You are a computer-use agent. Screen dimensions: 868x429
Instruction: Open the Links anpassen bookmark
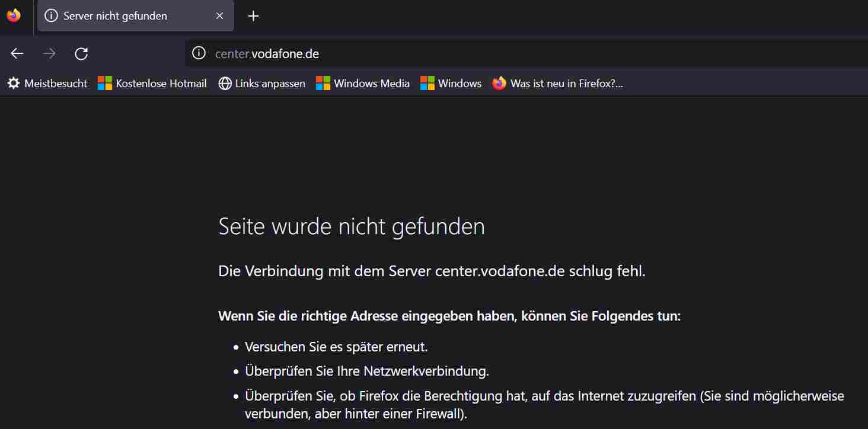pyautogui.click(x=262, y=84)
